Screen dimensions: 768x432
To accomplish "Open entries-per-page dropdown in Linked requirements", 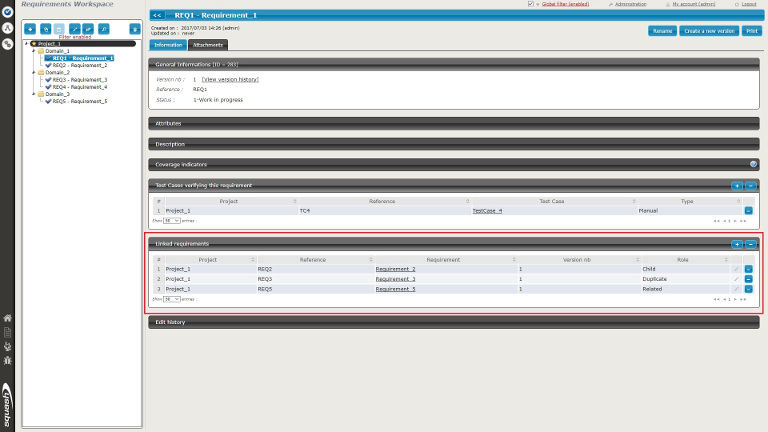I will [171, 299].
